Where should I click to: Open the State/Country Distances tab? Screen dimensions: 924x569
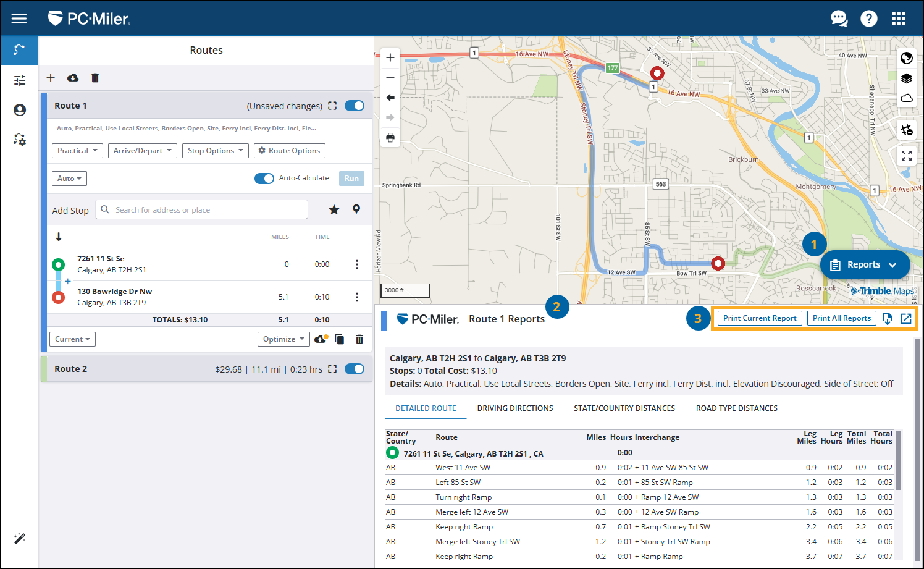click(624, 408)
